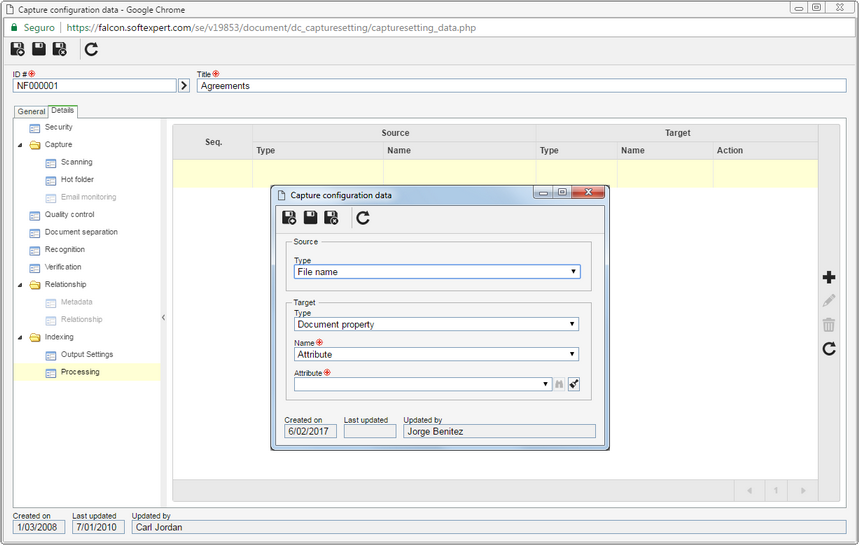Image resolution: width=860 pixels, height=546 pixels.
Task: Open the Source Type dropdown showing File name
Action: point(437,272)
